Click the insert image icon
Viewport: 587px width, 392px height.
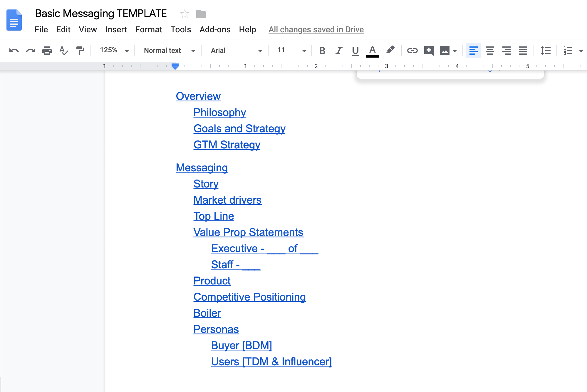point(445,51)
